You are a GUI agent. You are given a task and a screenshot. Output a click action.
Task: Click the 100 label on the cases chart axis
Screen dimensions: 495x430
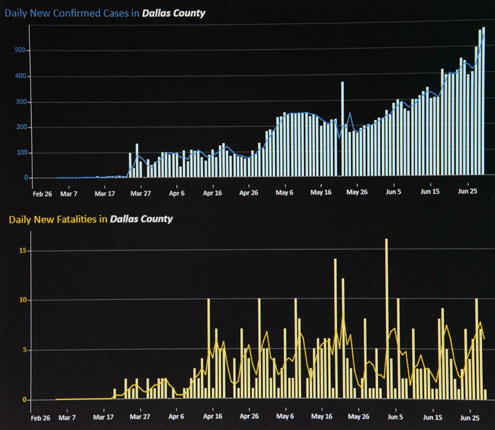point(22,153)
